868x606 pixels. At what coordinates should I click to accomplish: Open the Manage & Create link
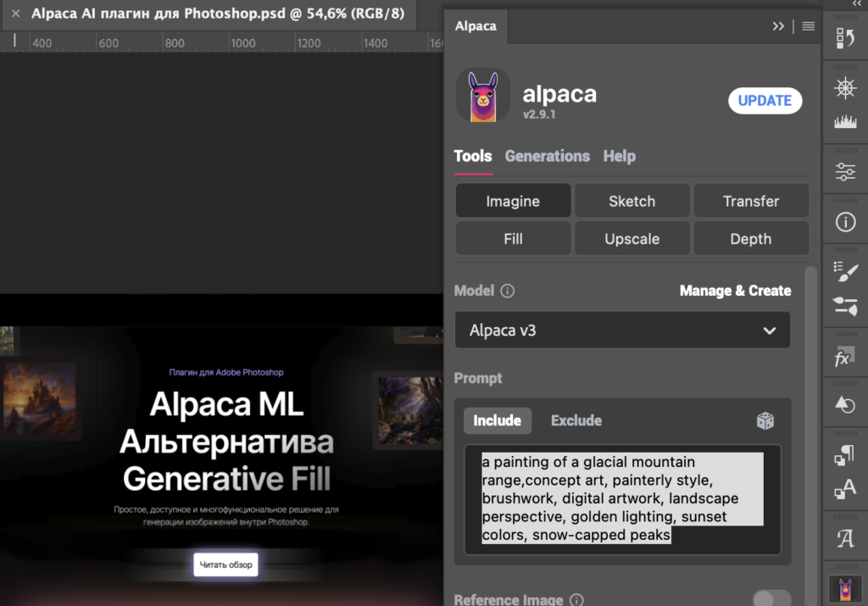[x=735, y=291]
